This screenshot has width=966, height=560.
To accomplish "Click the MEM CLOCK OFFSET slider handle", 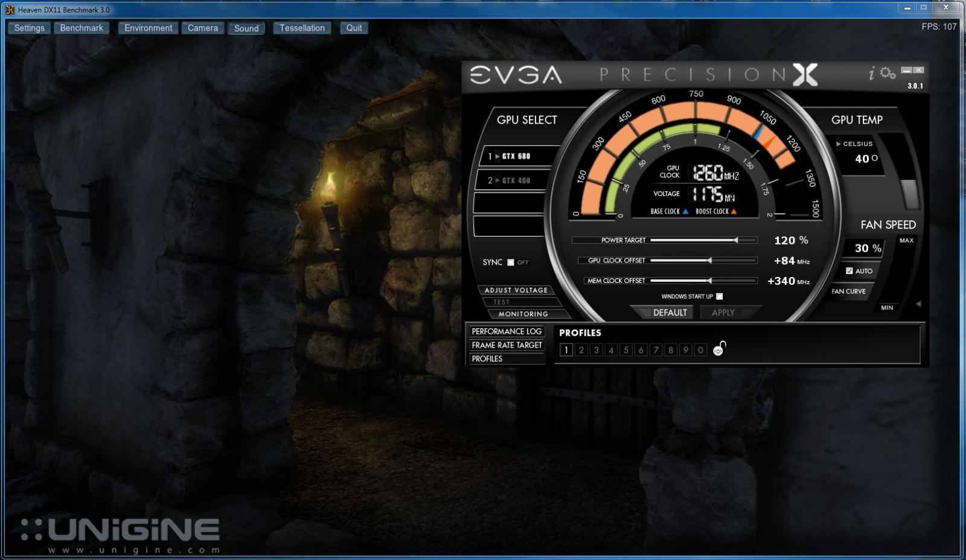I will click(709, 281).
